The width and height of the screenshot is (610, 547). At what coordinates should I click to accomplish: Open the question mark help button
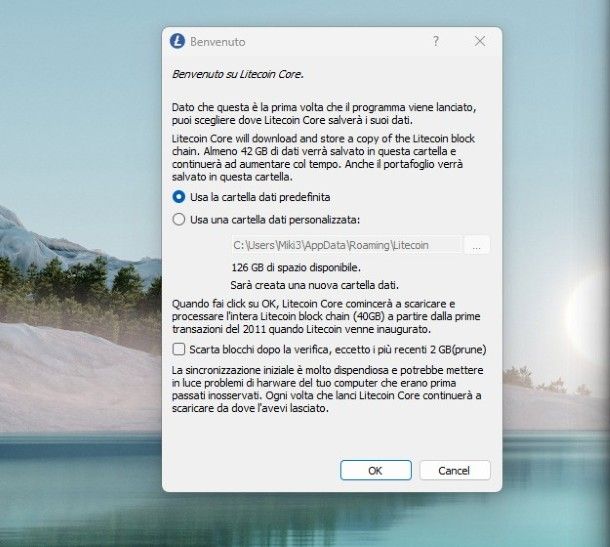pyautogui.click(x=436, y=41)
